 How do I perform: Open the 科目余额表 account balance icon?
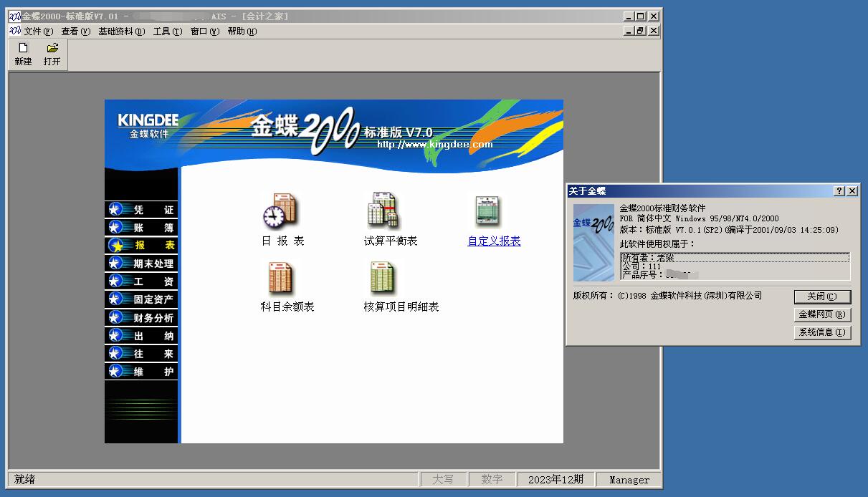[x=280, y=279]
